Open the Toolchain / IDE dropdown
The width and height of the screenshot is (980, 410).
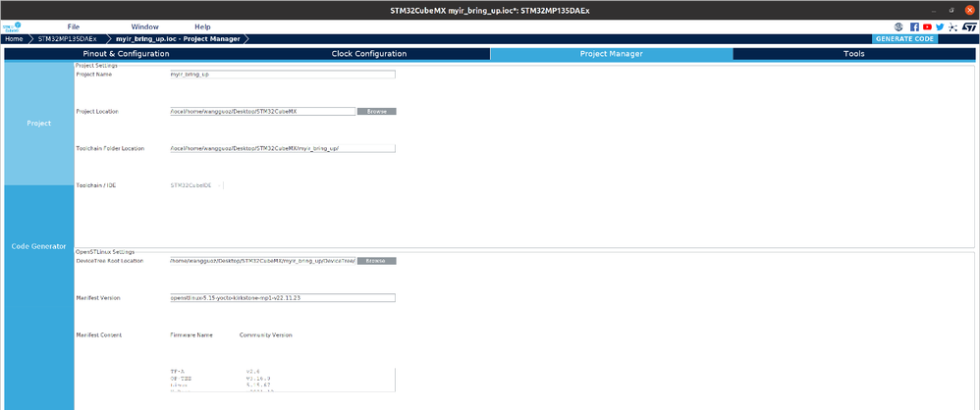tap(196, 185)
